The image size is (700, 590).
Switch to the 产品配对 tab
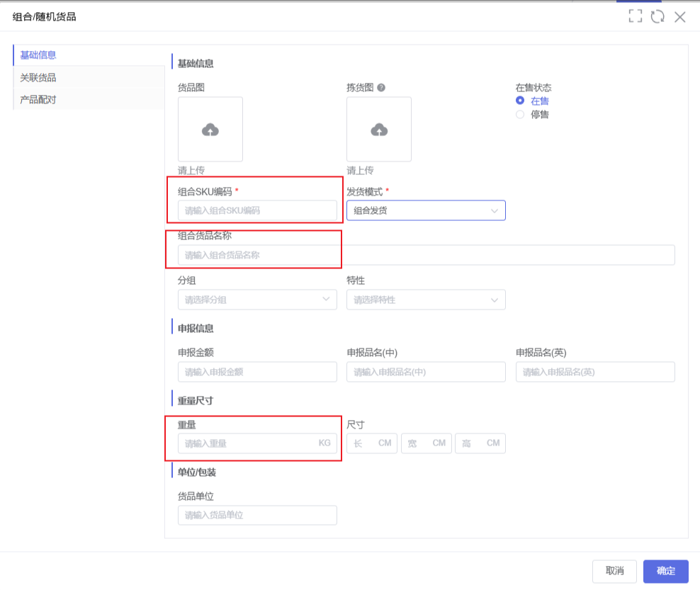tap(89, 100)
